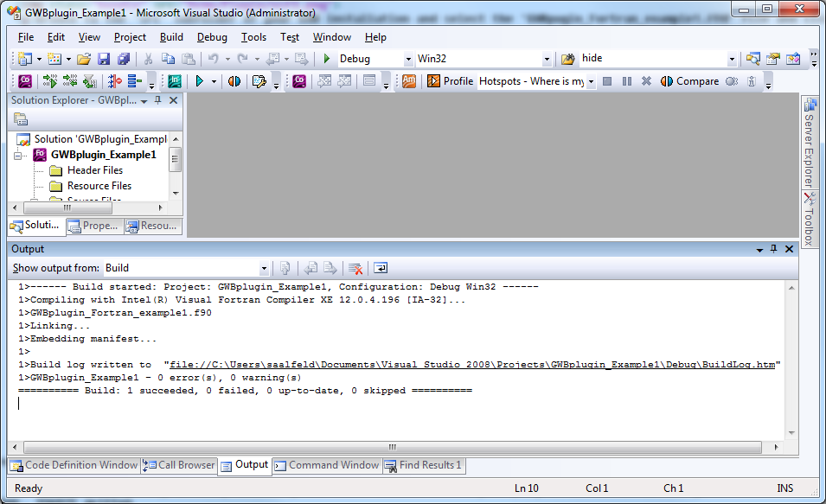
Task: Toggle word wrap in the Output pane
Action: coord(381,268)
